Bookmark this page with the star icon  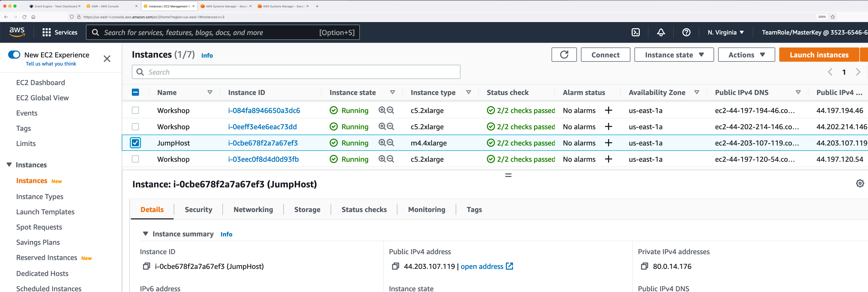click(x=832, y=17)
